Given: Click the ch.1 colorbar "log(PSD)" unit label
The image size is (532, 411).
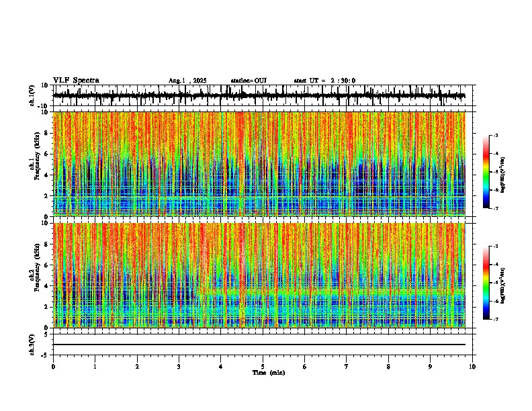Looking at the screenshot, I should pos(503,175).
